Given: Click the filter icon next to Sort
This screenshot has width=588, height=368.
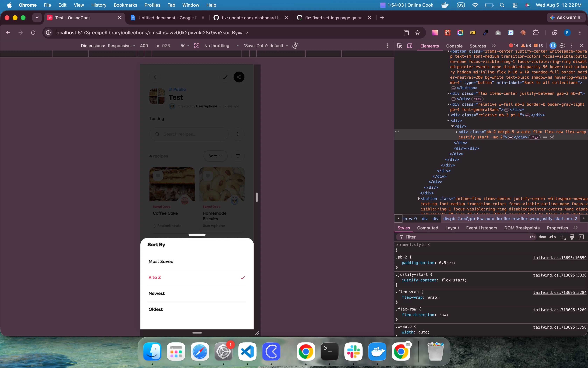Looking at the screenshot, I should [238, 156].
